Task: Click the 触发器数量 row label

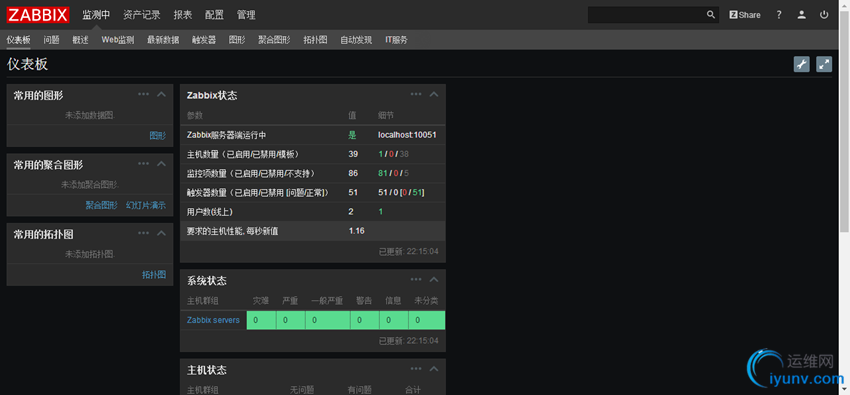Action: click(257, 192)
